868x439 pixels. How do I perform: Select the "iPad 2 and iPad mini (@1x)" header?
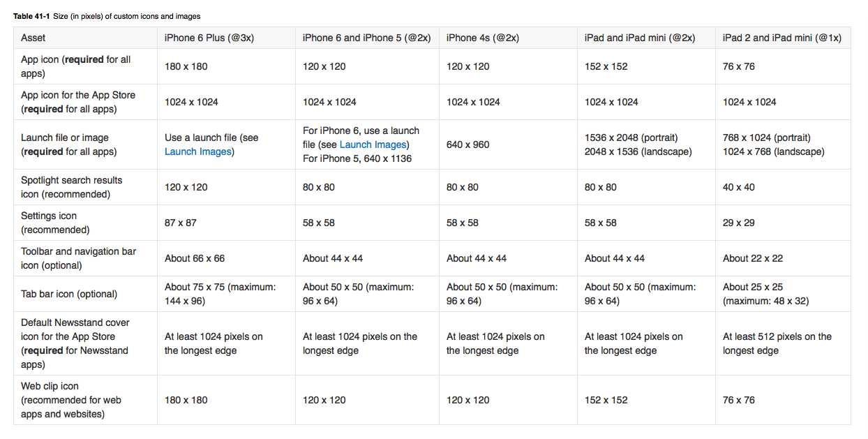pyautogui.click(x=781, y=38)
